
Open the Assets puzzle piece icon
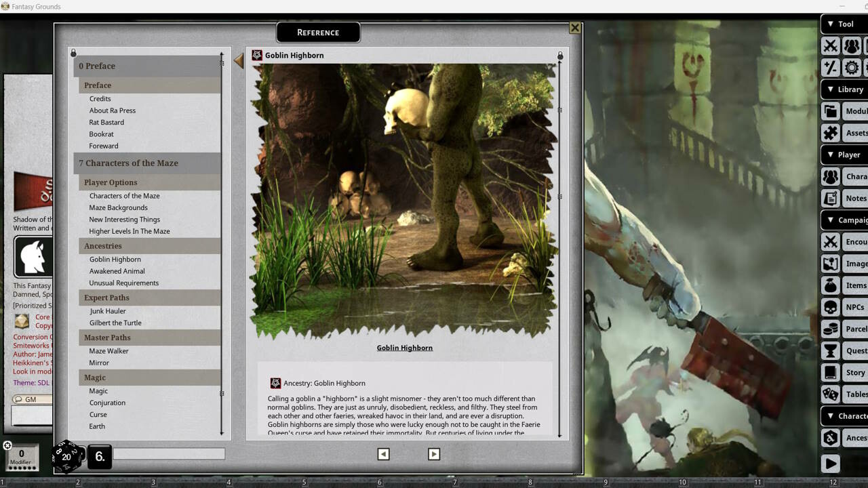coord(831,133)
